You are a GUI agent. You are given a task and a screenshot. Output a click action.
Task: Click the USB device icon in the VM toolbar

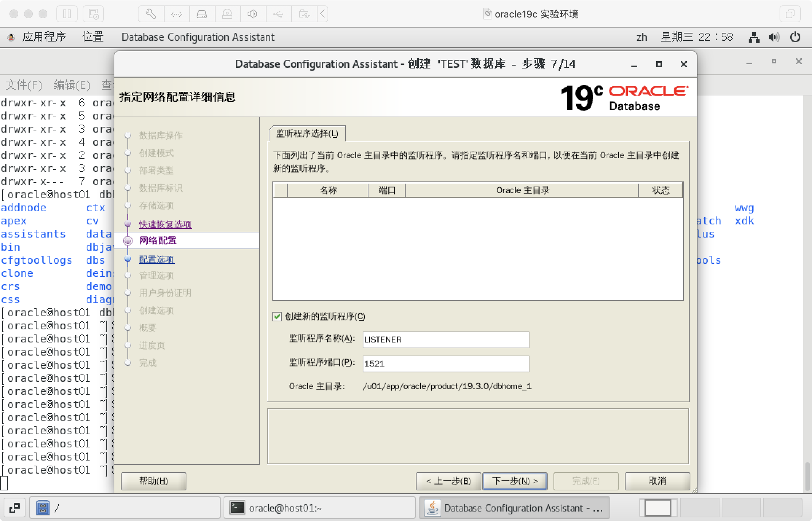tap(279, 14)
